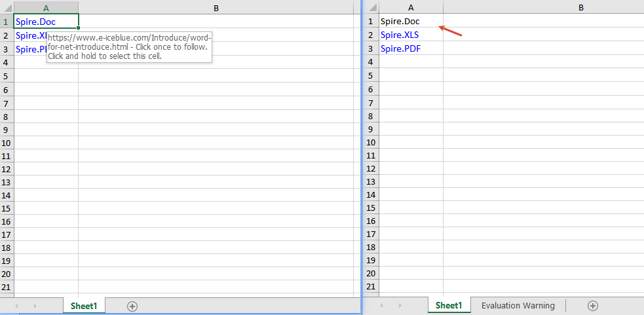Select row 15 header in left spreadsheet

coord(7,208)
